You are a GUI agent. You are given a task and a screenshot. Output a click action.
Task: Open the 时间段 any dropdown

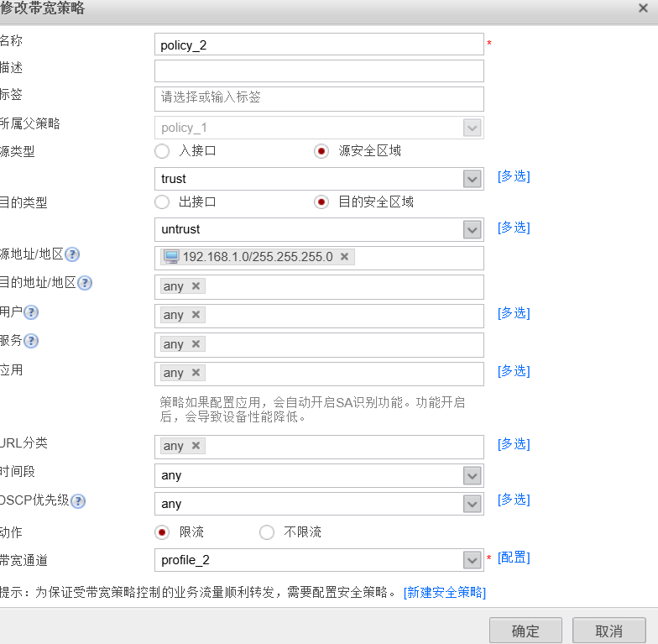(472, 476)
